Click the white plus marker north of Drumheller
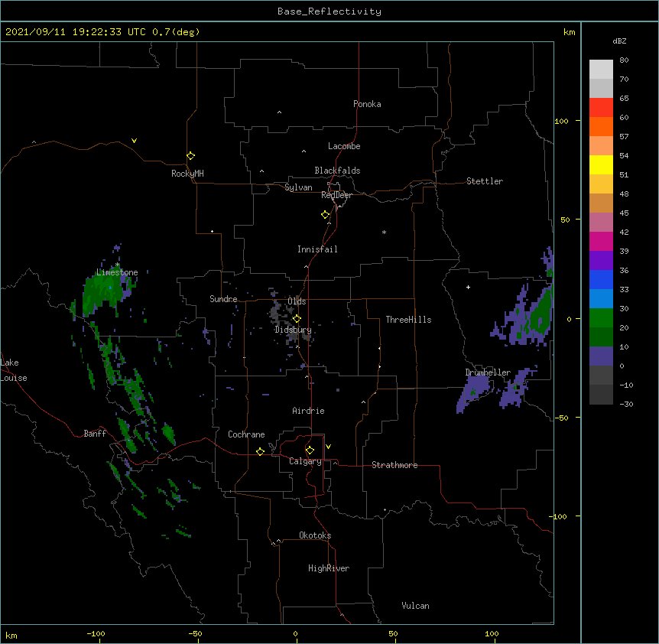Image resolution: width=659 pixels, height=644 pixels. 468,287
